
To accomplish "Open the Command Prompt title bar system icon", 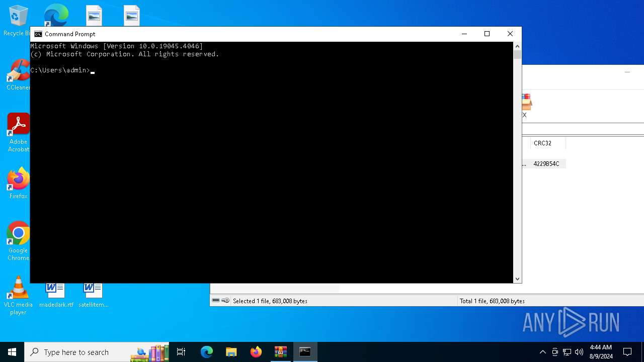I will (38, 34).
